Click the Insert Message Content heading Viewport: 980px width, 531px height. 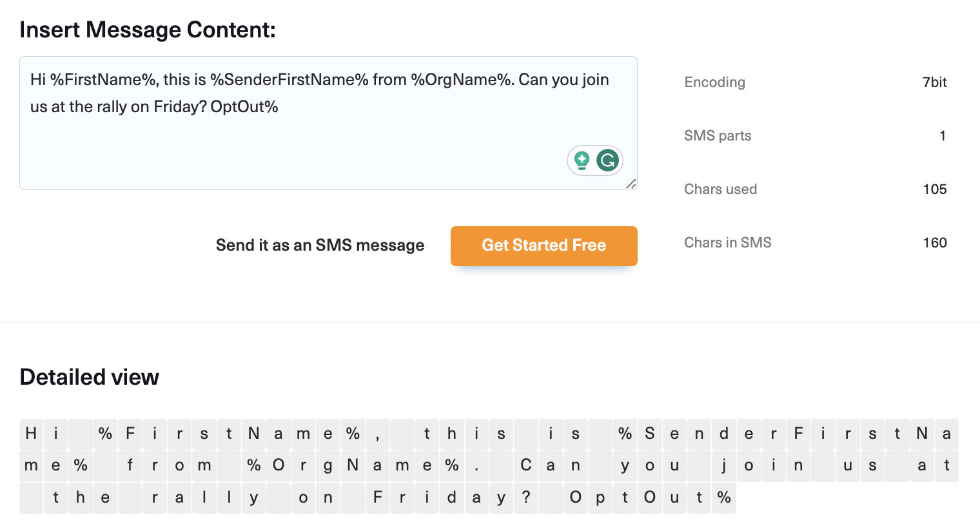148,29
